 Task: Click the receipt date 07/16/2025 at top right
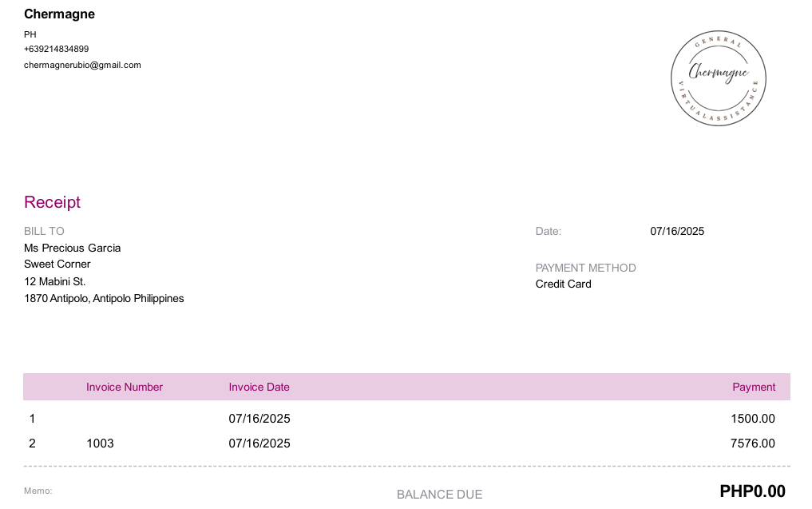click(677, 231)
